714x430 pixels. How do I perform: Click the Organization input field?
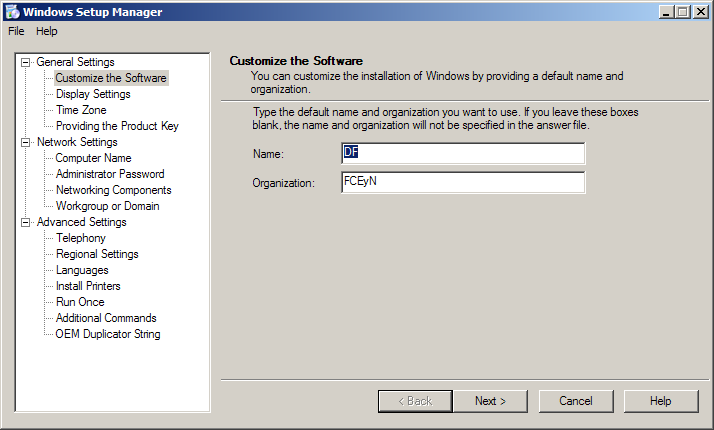463,182
